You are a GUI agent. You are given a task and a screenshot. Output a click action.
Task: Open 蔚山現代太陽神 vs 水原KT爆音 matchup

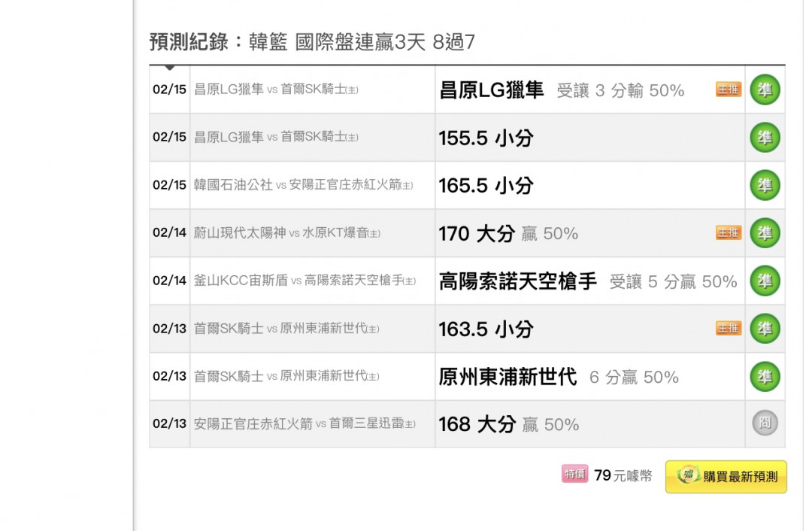[286, 233]
